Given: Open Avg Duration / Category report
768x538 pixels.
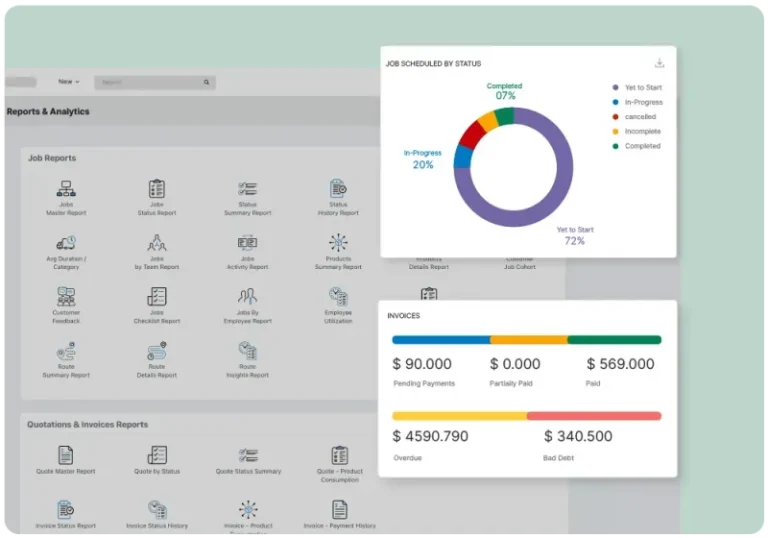Looking at the screenshot, I should click(67, 243).
